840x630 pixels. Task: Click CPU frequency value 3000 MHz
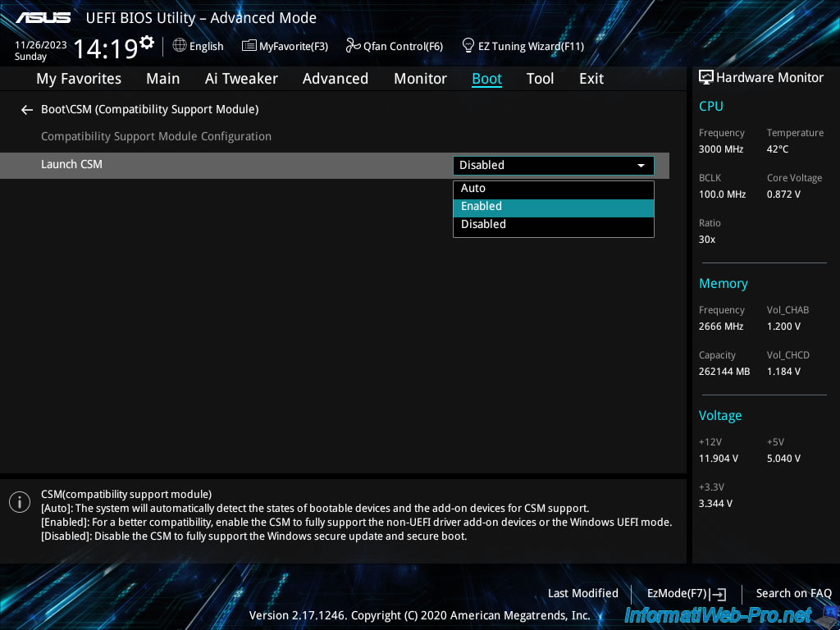(721, 149)
